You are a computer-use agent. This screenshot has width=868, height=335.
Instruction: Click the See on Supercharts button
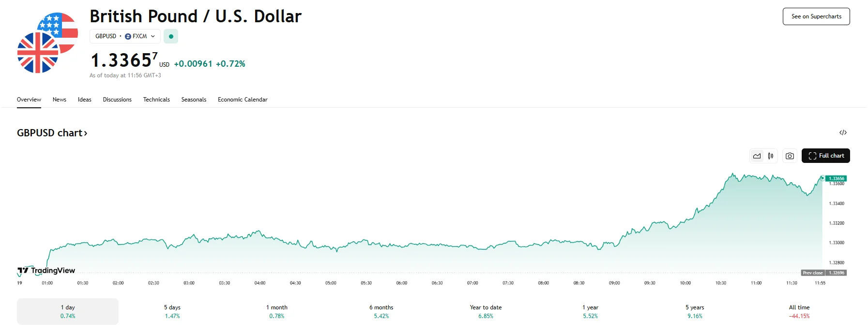tap(816, 16)
